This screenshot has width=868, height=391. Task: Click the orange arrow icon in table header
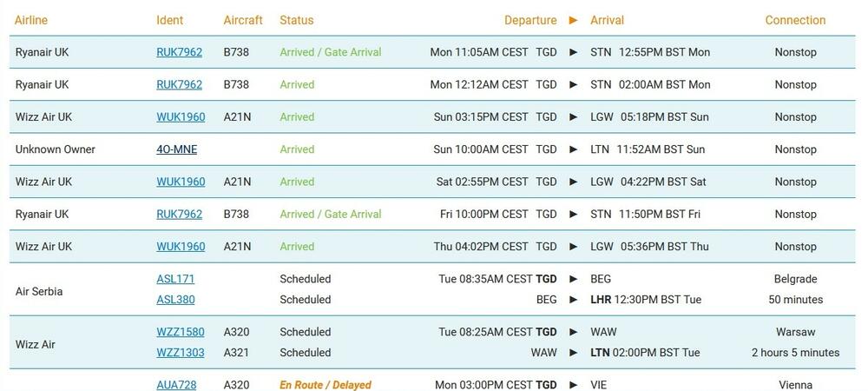point(573,20)
